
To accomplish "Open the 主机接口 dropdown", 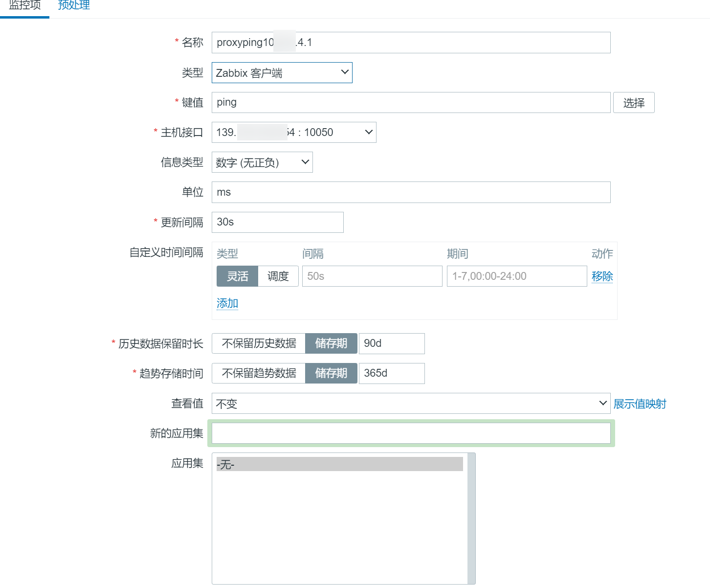I will 293,133.
